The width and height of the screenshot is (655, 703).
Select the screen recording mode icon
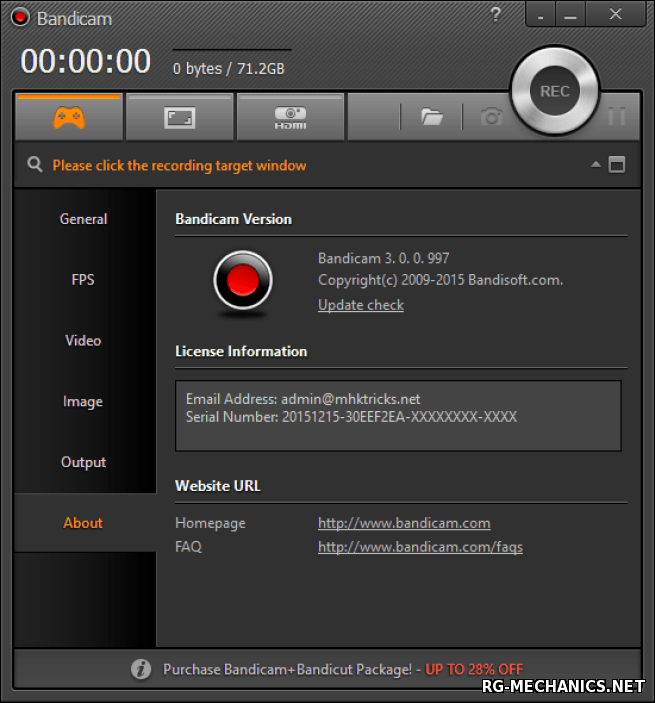(180, 118)
